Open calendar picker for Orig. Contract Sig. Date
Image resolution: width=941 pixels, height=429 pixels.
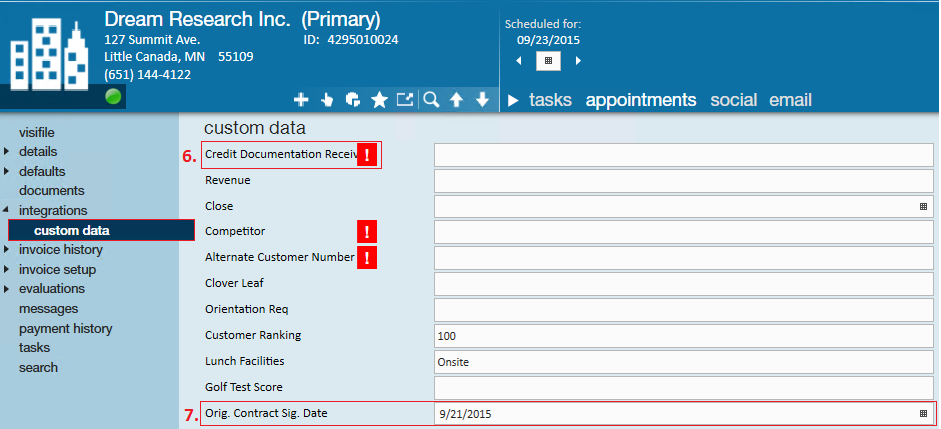coord(923,413)
